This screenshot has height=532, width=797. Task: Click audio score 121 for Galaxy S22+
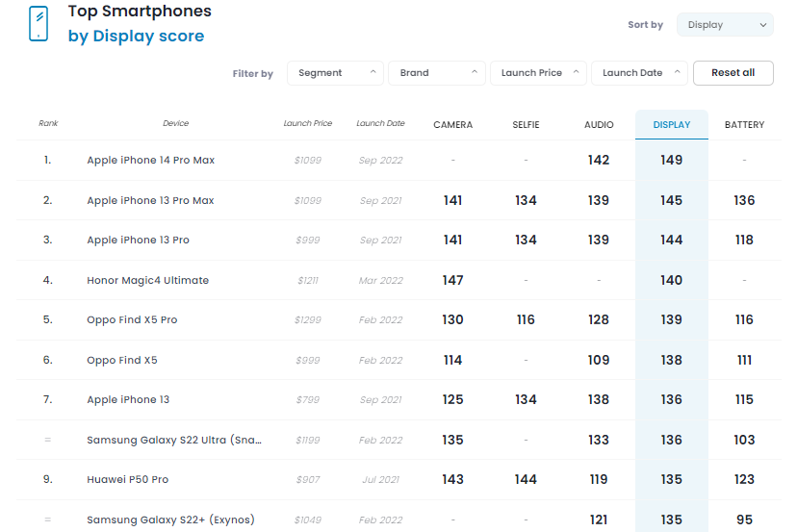click(599, 519)
